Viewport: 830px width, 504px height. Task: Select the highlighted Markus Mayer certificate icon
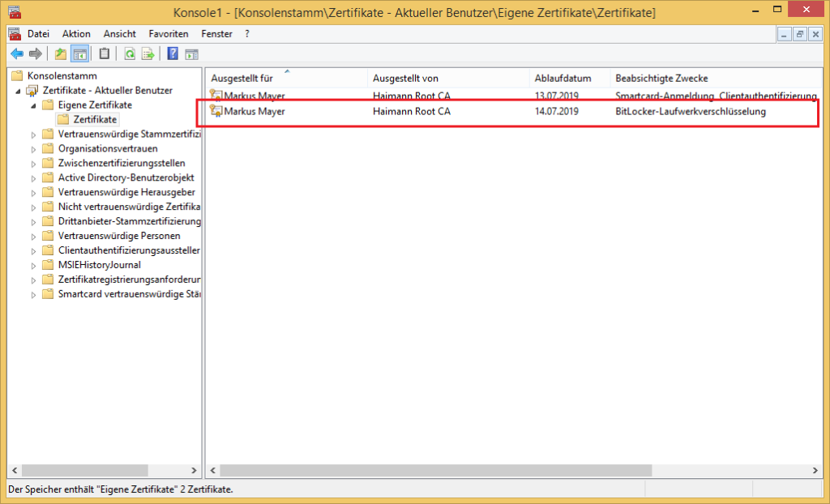click(x=216, y=111)
